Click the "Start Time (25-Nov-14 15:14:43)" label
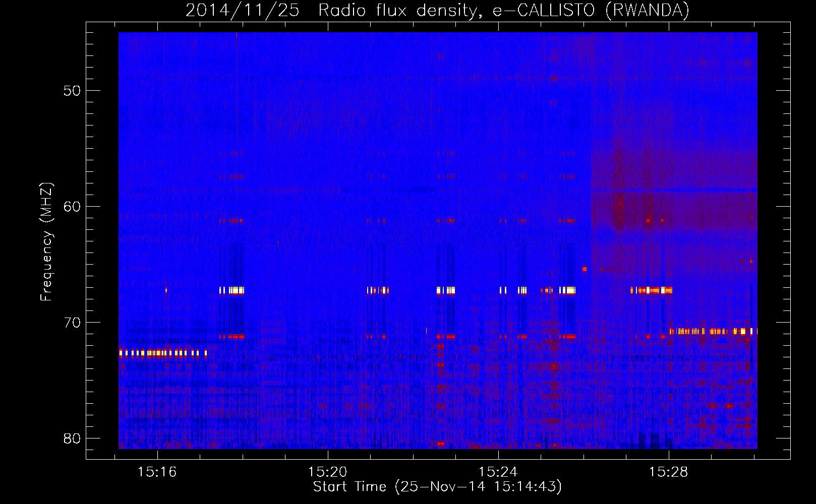This screenshot has width=816, height=504. click(x=437, y=487)
